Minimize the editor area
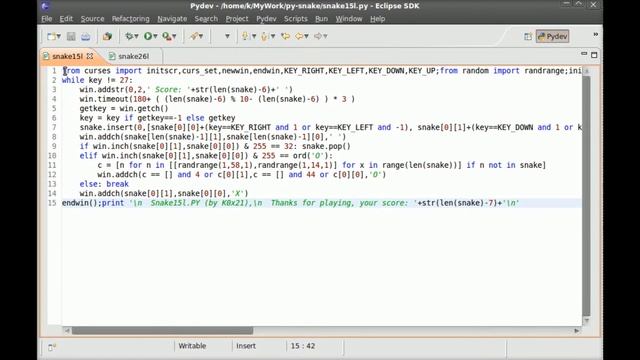The width and height of the screenshot is (640, 360). [584, 54]
